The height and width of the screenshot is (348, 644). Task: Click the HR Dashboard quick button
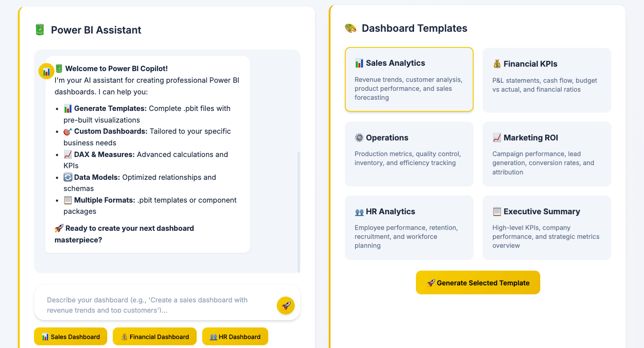pos(235,336)
